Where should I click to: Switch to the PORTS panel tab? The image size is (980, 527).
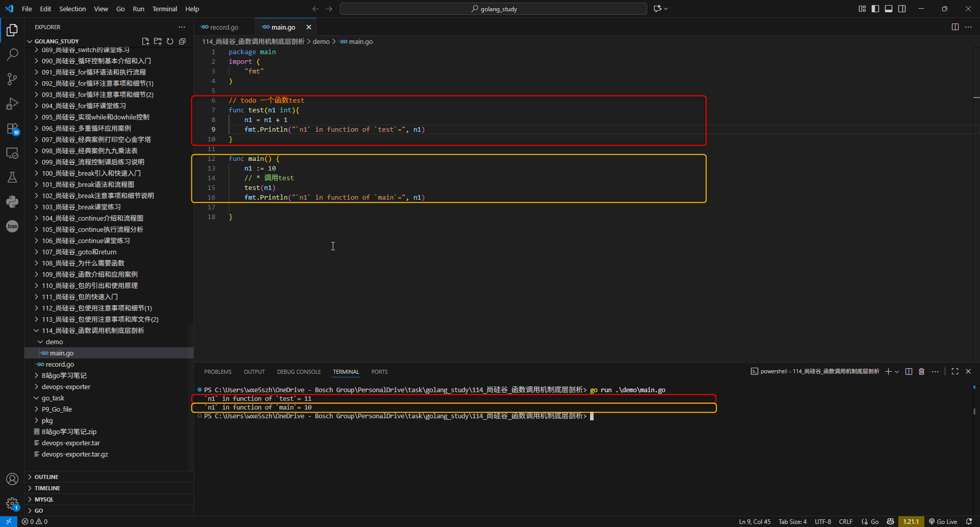[x=380, y=372]
